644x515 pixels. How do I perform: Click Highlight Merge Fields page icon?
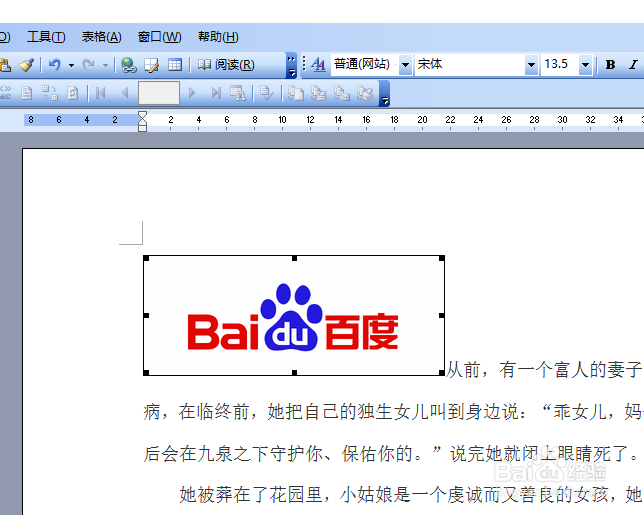[x=27, y=93]
